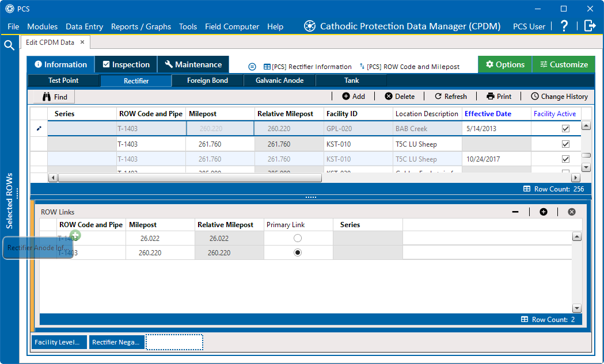Open the Help menu
The height and width of the screenshot is (364, 604).
pos(275,26)
